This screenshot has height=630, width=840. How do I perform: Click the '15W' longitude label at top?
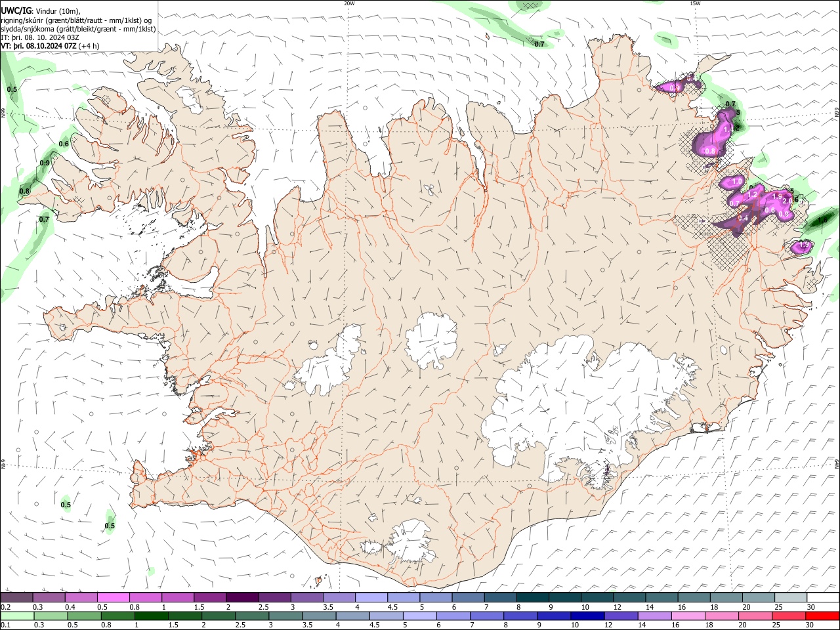(694, 3)
